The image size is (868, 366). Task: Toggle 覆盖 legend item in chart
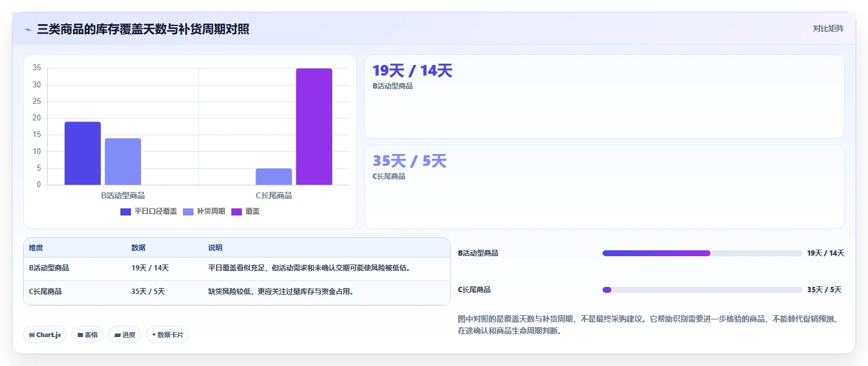tap(245, 211)
